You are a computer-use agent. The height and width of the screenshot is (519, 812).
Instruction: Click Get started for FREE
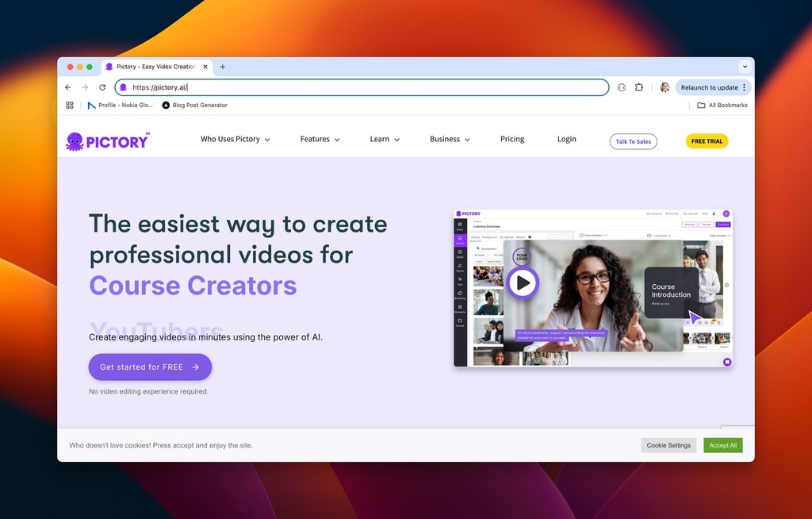point(149,367)
